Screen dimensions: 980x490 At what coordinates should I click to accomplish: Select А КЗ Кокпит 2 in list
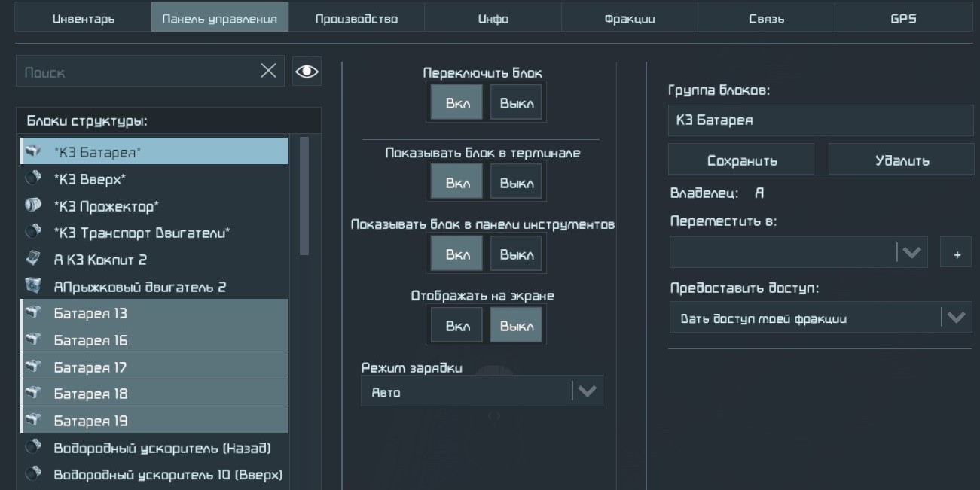click(x=154, y=260)
